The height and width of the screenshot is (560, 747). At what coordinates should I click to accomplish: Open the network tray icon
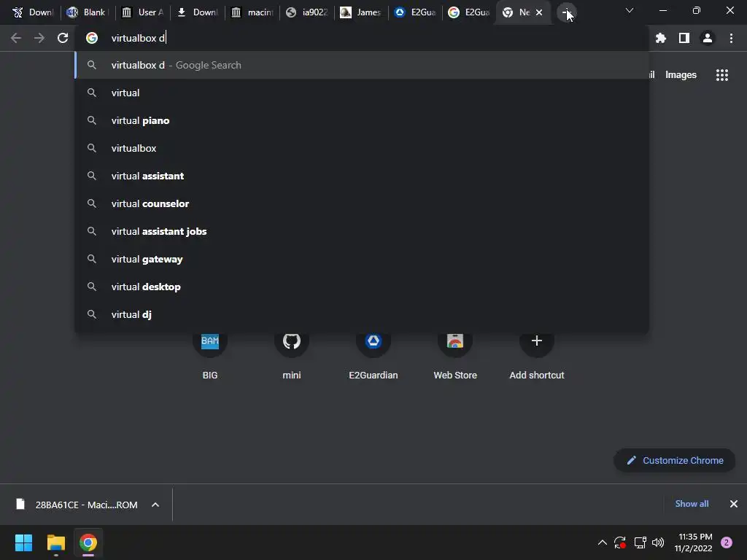[640, 542]
